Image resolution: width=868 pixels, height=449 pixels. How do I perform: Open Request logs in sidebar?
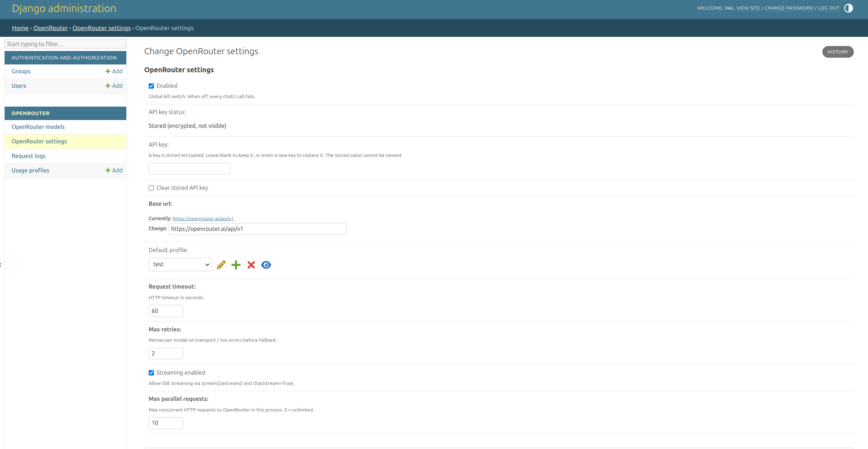pyautogui.click(x=29, y=156)
